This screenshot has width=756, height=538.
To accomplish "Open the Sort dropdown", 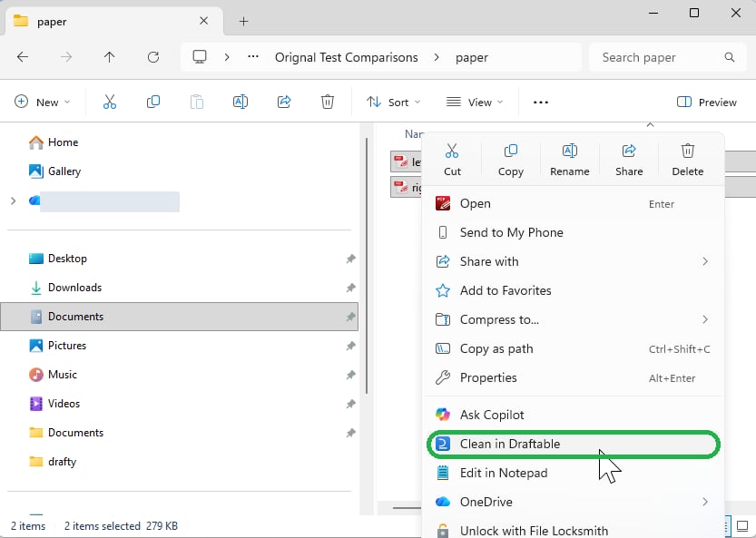I will pos(394,103).
